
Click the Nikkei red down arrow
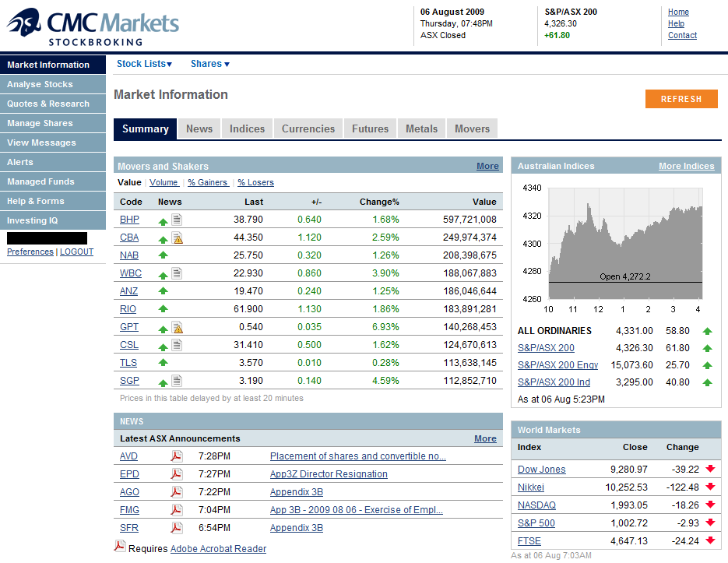point(710,487)
